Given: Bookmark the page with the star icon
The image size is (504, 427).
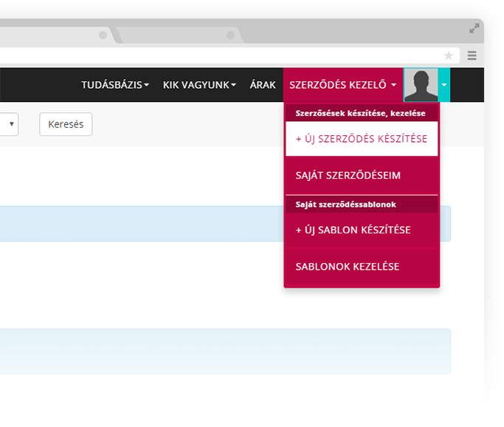Looking at the screenshot, I should 448,55.
